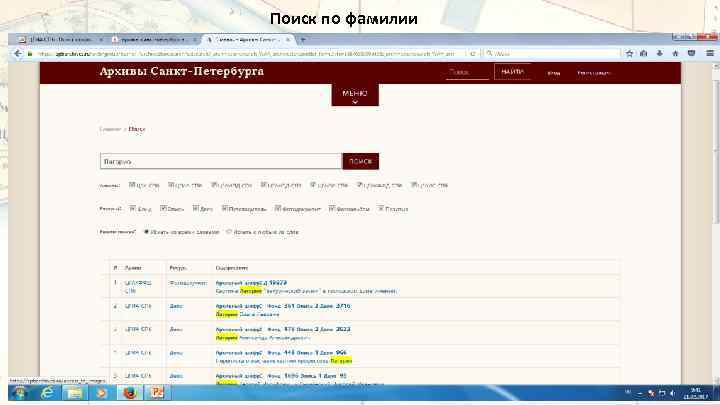
Task: Open link ending with Дело 966
Action: (281, 353)
